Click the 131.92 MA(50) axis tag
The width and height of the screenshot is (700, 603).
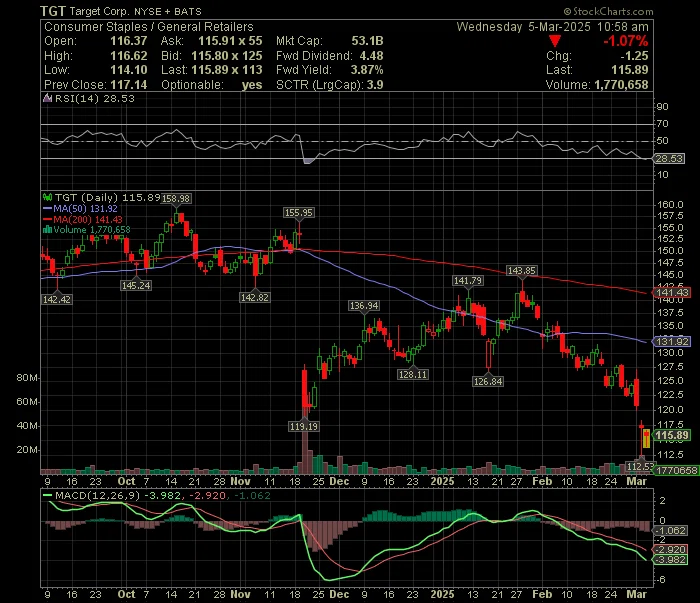[672, 342]
